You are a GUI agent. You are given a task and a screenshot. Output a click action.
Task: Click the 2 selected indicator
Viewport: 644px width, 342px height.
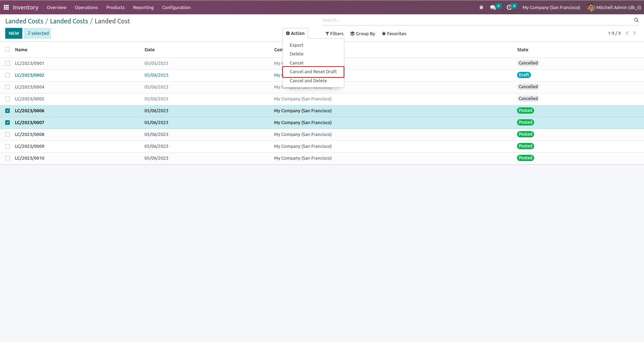[38, 33]
